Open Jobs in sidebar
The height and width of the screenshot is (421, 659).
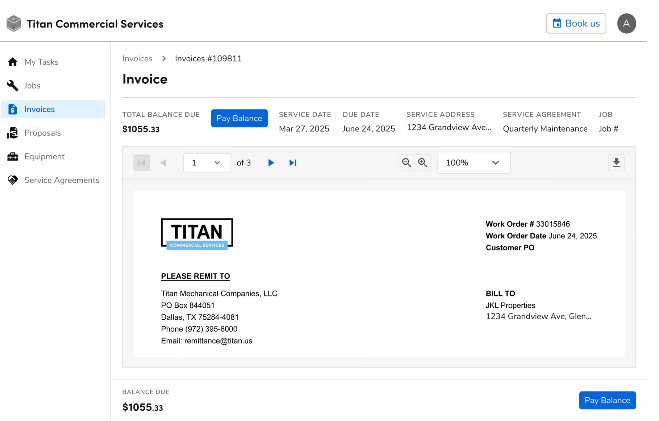[53, 86]
